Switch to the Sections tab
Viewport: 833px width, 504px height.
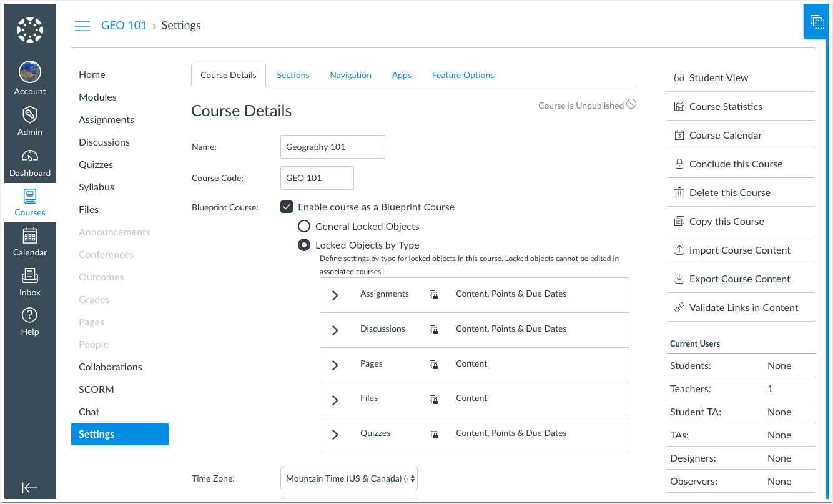coord(293,74)
